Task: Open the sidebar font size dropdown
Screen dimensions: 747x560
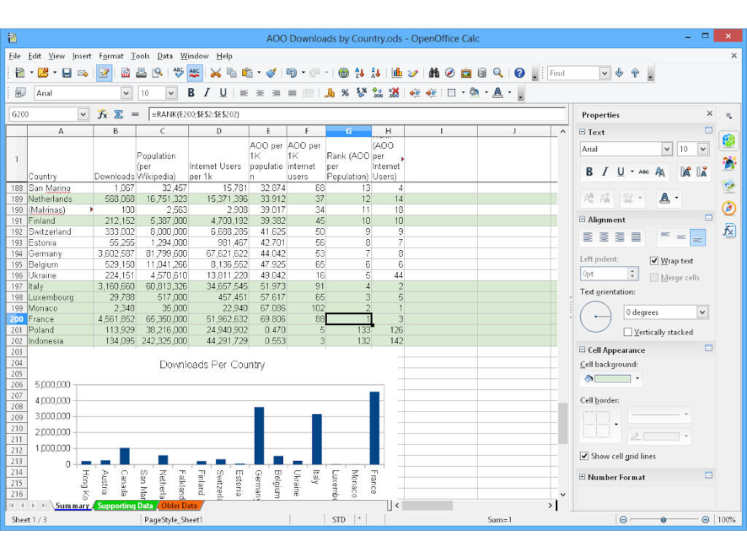Action: coord(703,149)
